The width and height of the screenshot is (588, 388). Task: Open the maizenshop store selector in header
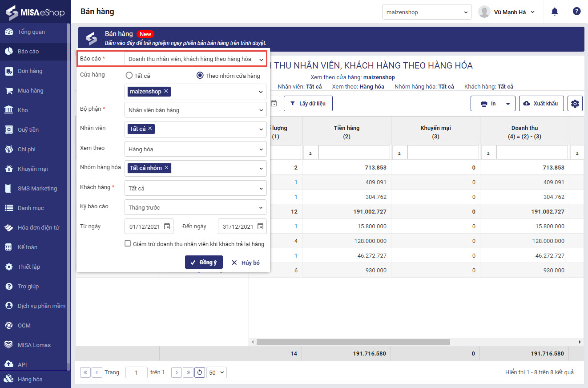click(x=427, y=12)
